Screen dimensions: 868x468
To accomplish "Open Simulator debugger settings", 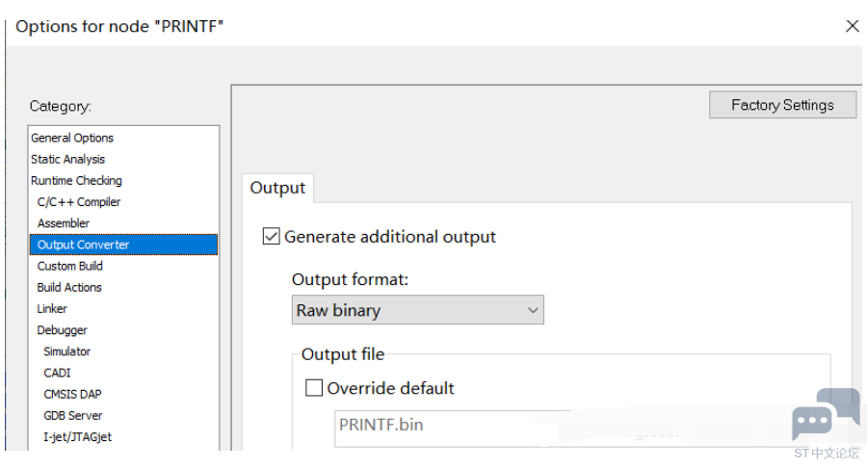I will coord(66,351).
